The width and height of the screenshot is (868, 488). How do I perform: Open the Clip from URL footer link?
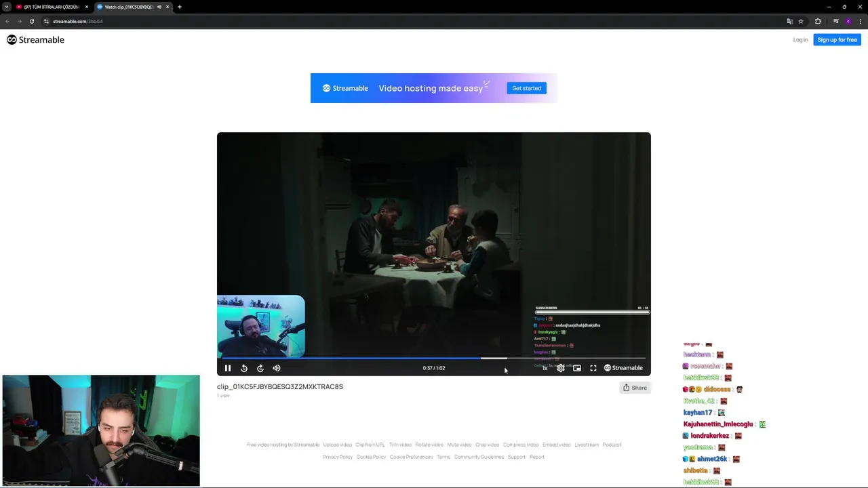click(370, 445)
